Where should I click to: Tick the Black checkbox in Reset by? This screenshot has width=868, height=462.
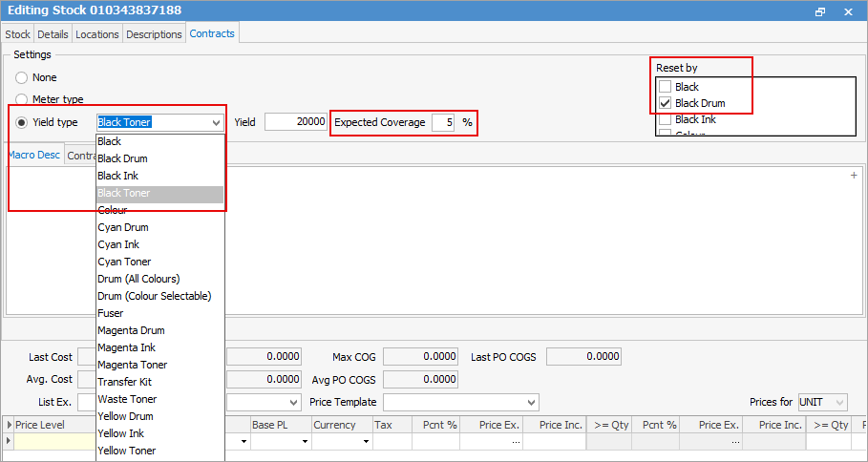point(665,87)
